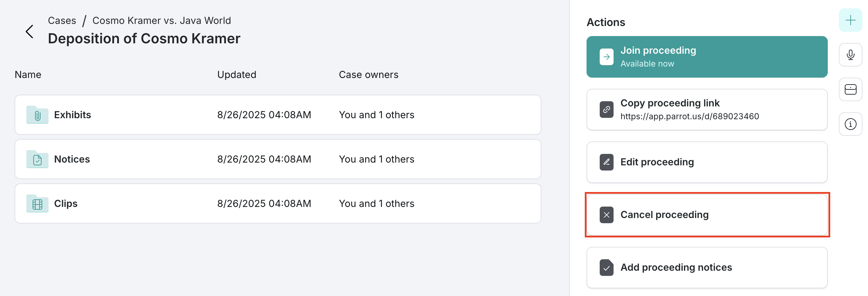
Task: Open the Clips folder icon
Action: tap(37, 203)
